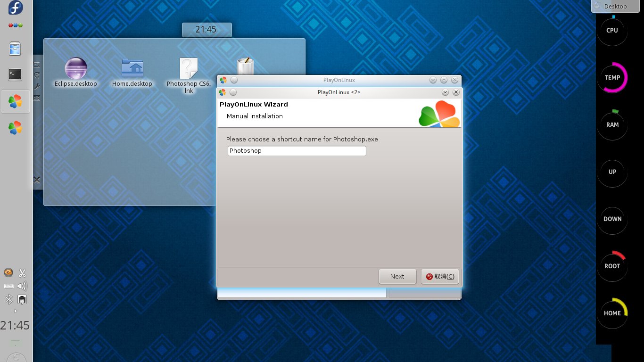The image size is (644, 362).
Task: Pin PlayOnLinux <2> window on all desktops
Action: coord(233,92)
